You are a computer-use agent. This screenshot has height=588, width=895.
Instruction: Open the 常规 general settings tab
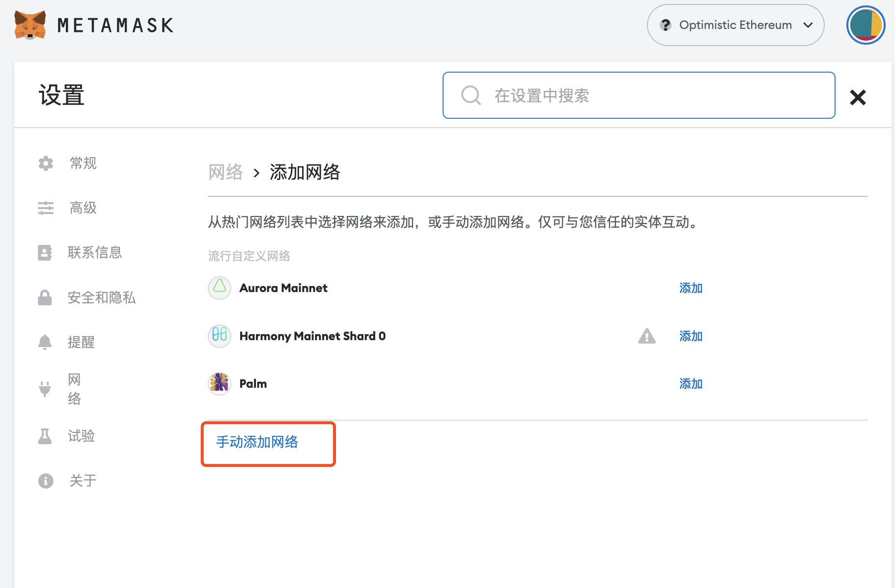[83, 163]
